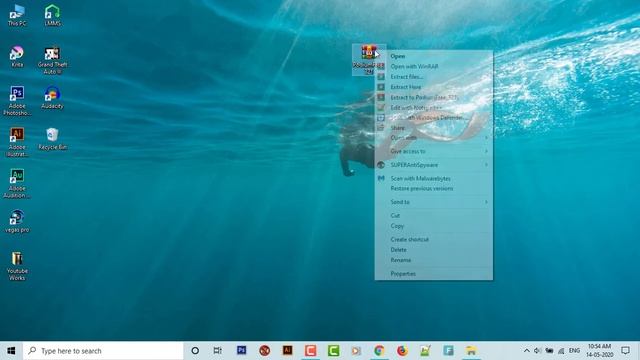Click the taskbar clock showing 10:54 AM
The image size is (640, 360).
[x=599, y=351]
